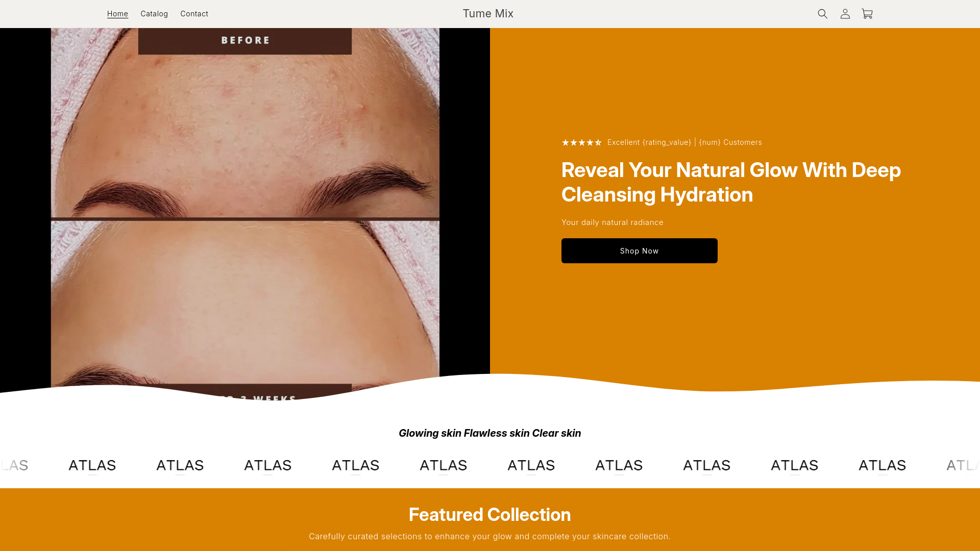Go to the Home menu item
Screen dimensions: 980x551
[x=117, y=14]
